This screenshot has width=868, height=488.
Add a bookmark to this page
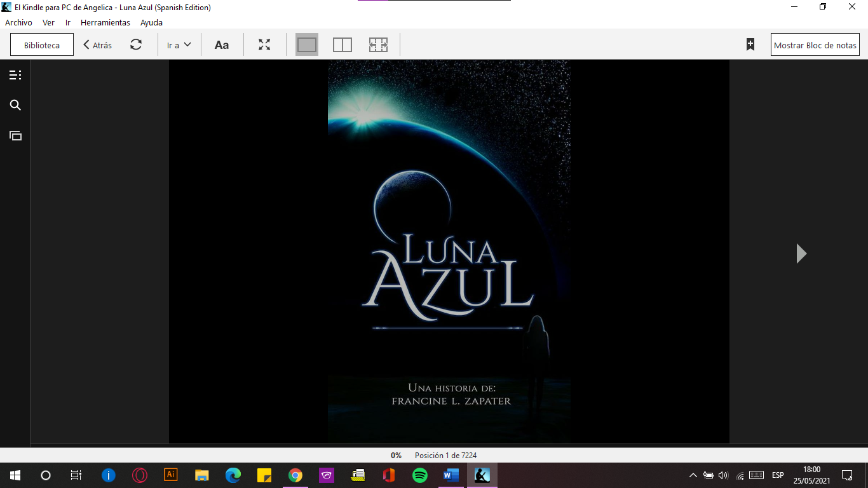tap(750, 44)
